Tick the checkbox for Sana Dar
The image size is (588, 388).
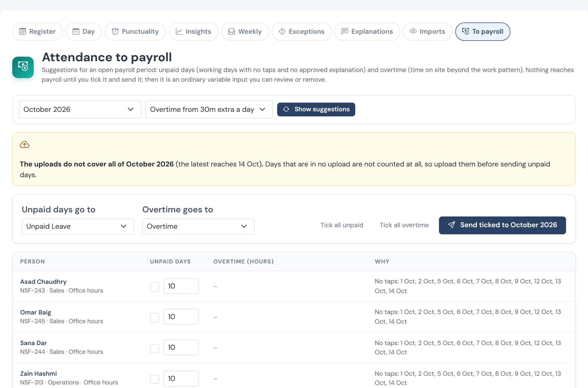(155, 348)
